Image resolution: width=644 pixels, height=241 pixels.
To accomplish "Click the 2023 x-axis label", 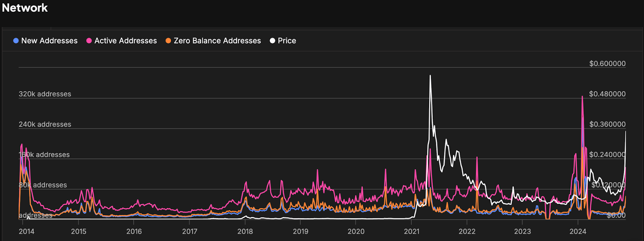I will coord(522,231).
